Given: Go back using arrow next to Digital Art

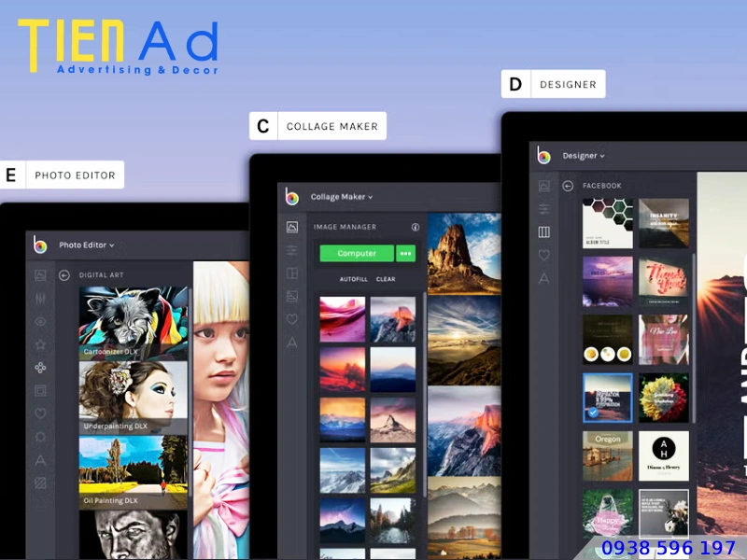Looking at the screenshot, I should coord(64,275).
